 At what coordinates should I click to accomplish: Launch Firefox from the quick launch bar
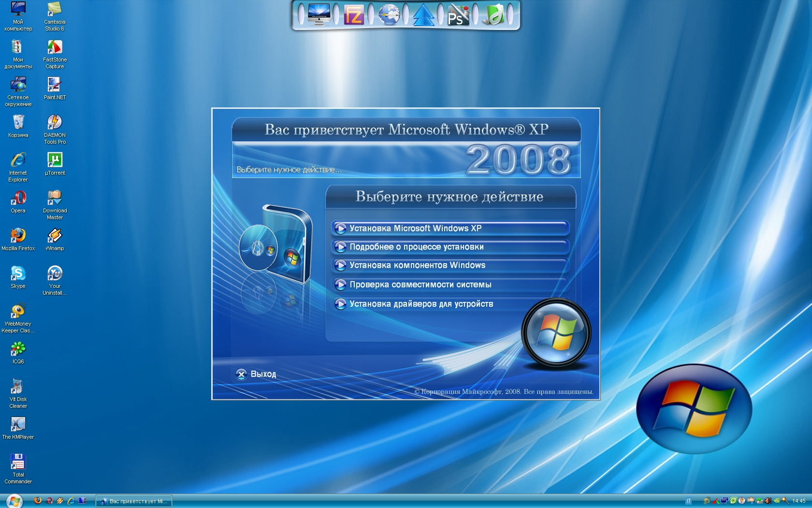point(38,501)
